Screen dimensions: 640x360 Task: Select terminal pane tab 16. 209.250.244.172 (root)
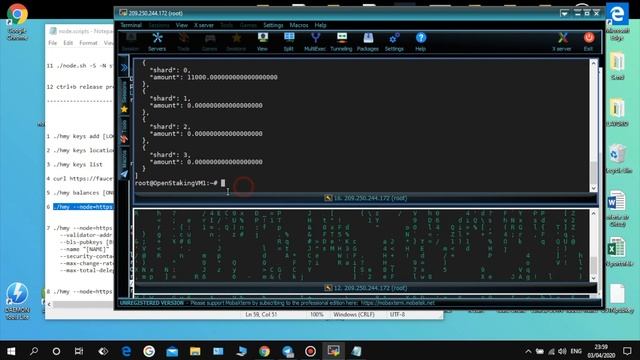[x=365, y=198]
